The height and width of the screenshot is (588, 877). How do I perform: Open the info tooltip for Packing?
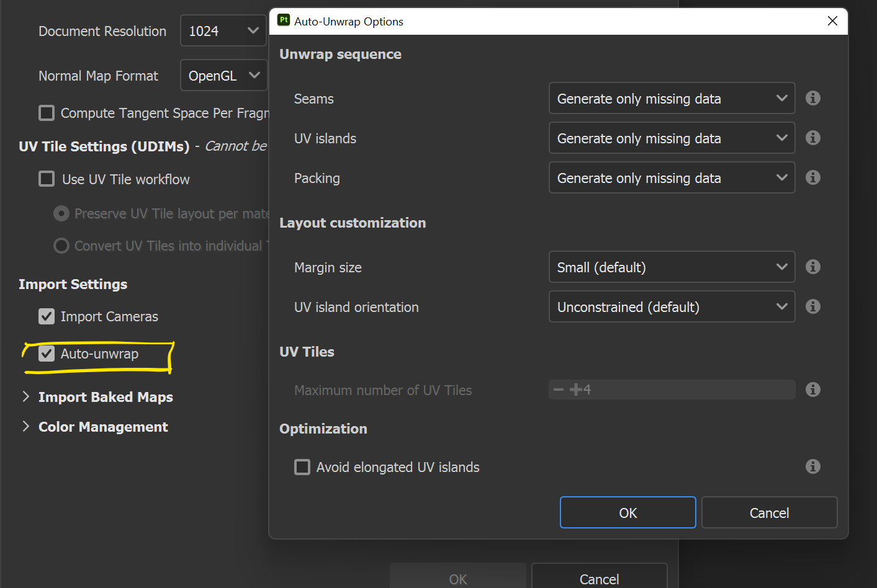(813, 177)
